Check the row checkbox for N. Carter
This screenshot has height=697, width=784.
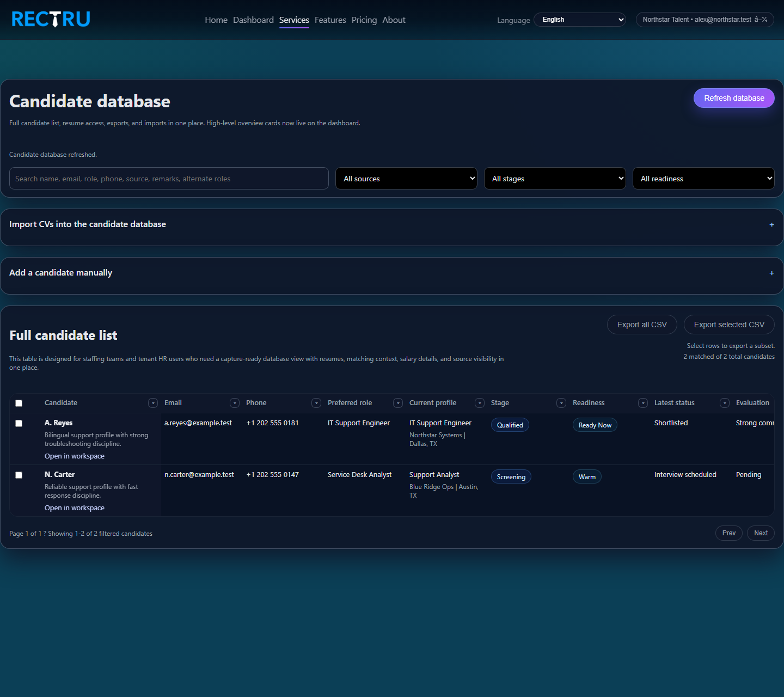(19, 475)
